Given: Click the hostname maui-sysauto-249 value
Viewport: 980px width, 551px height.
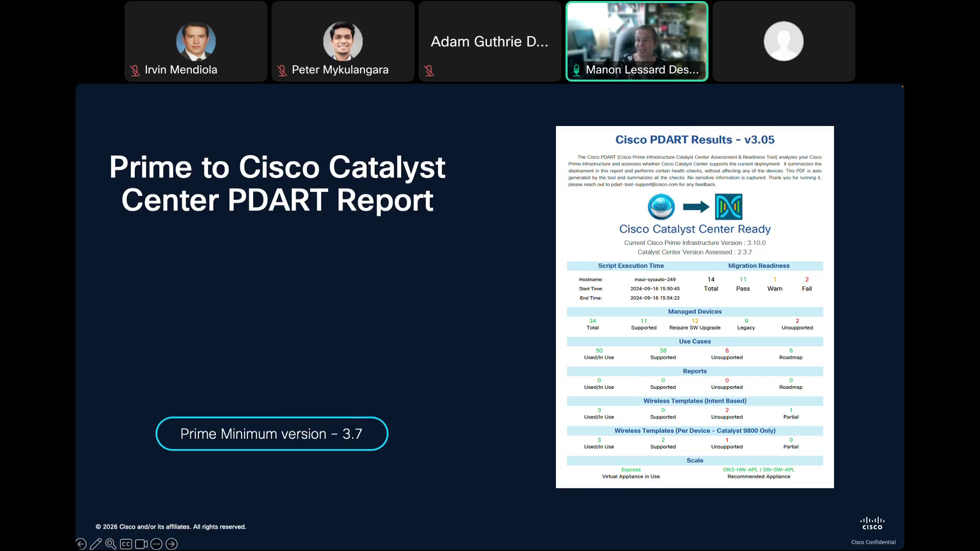Looking at the screenshot, I should [x=655, y=280].
